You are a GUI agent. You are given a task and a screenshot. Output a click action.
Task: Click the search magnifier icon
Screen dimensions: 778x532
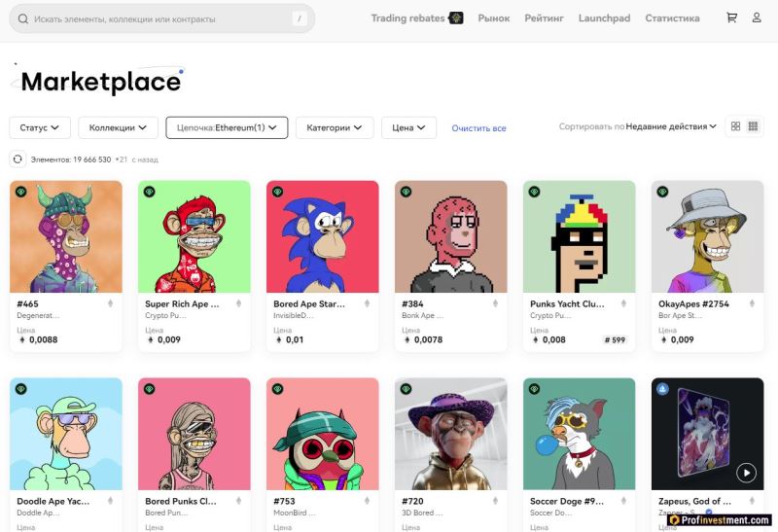point(22,18)
